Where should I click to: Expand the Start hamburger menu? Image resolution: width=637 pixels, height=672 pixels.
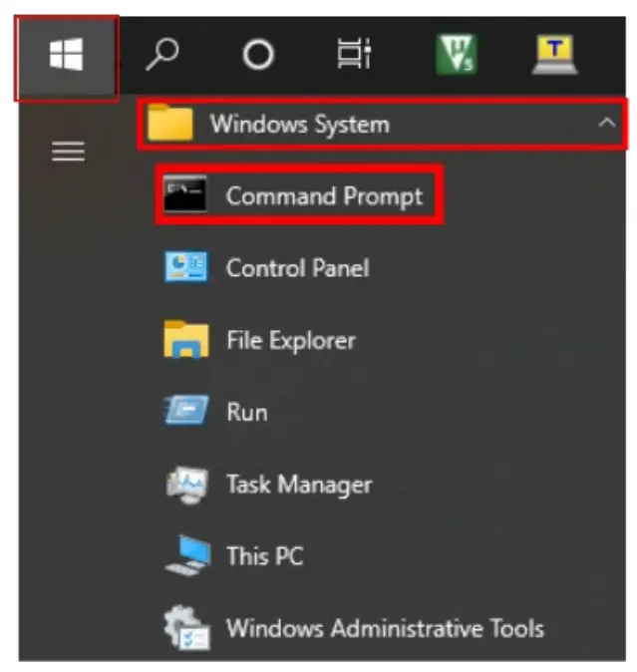point(68,152)
